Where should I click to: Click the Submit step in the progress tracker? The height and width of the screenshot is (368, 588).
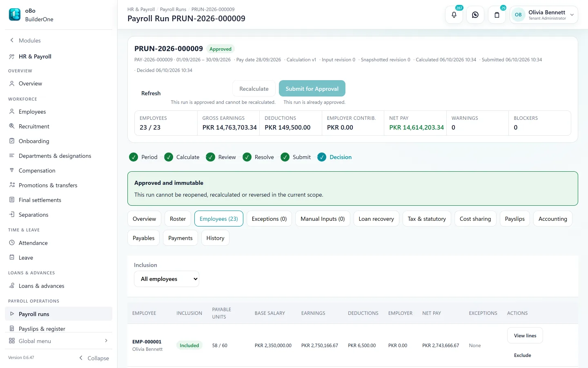pyautogui.click(x=296, y=157)
